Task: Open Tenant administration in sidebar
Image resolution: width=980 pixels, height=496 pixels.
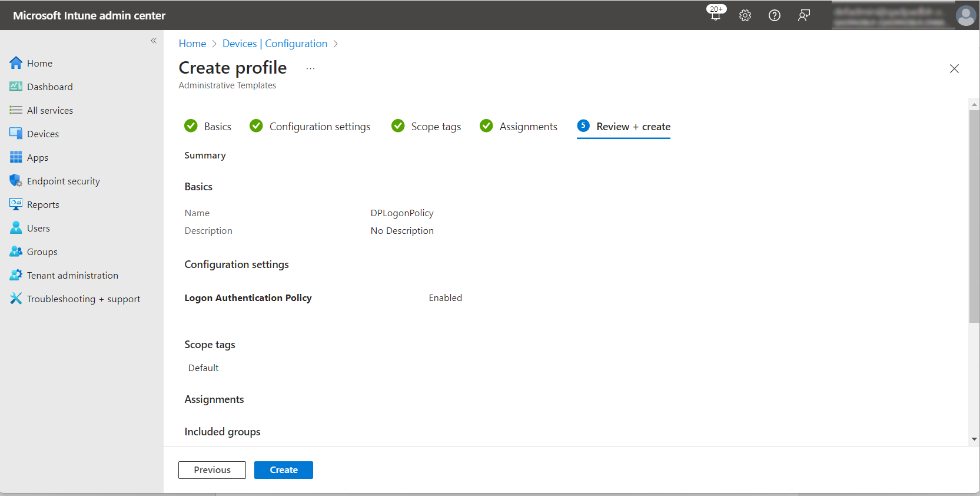Action: click(72, 275)
